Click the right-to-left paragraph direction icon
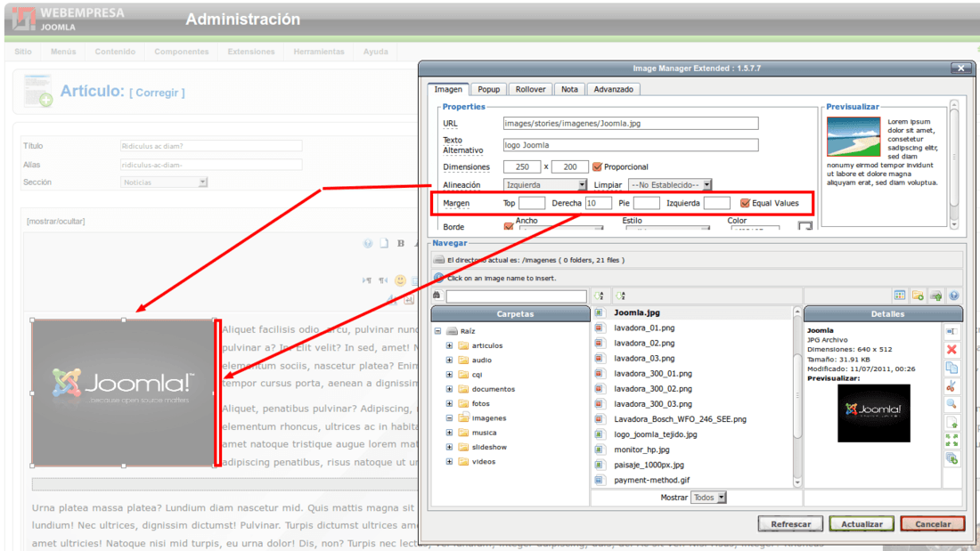This screenshot has width=980, height=551. 383,280
